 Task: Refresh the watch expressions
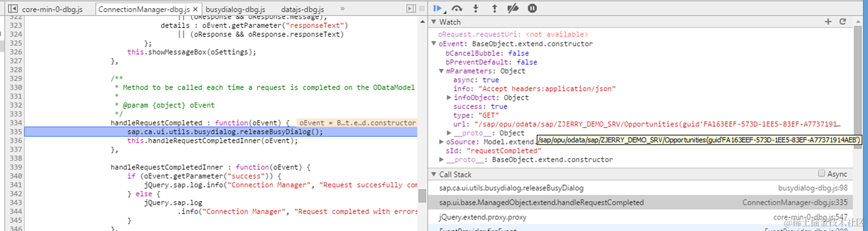coord(843,22)
